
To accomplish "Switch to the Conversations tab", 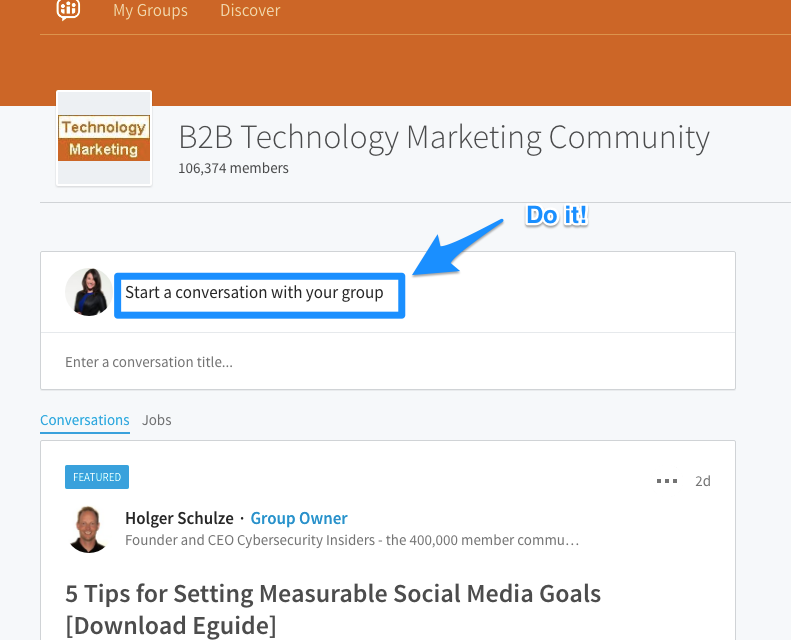I will 85,420.
